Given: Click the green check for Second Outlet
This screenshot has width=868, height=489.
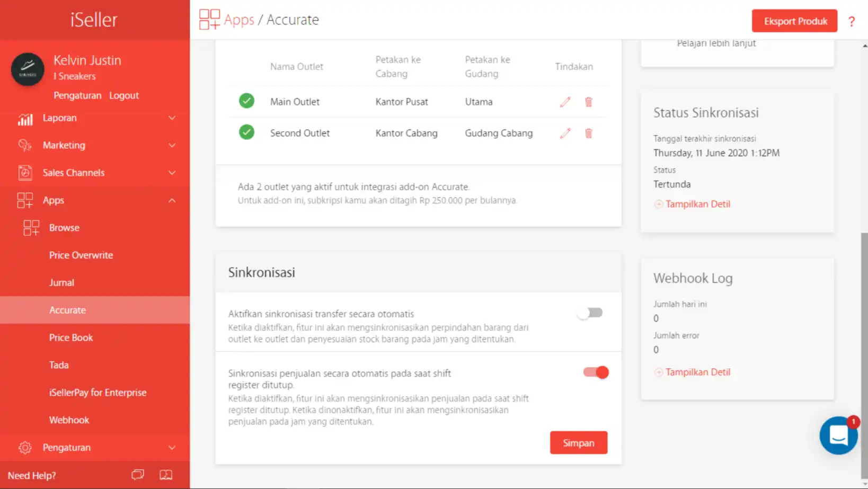Looking at the screenshot, I should click(x=246, y=132).
